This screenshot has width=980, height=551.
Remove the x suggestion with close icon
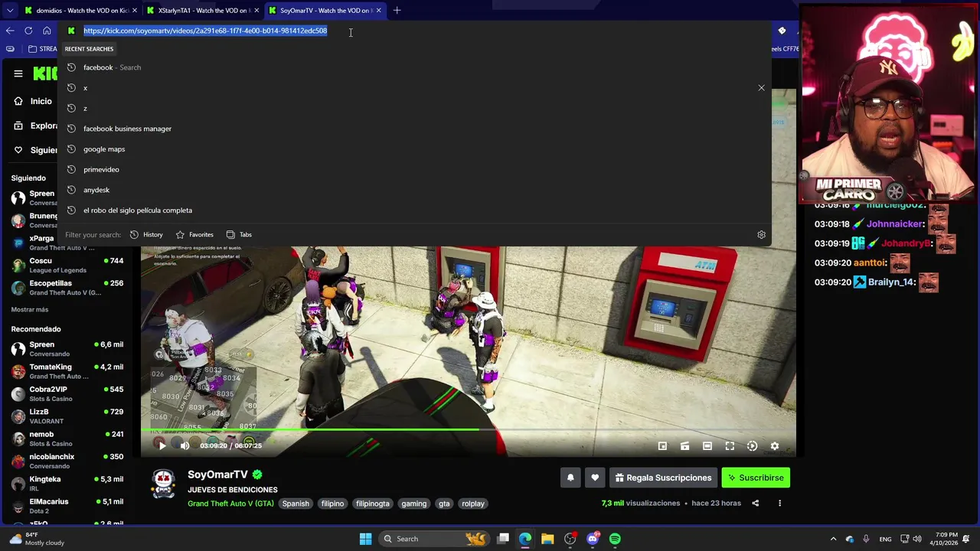point(761,88)
